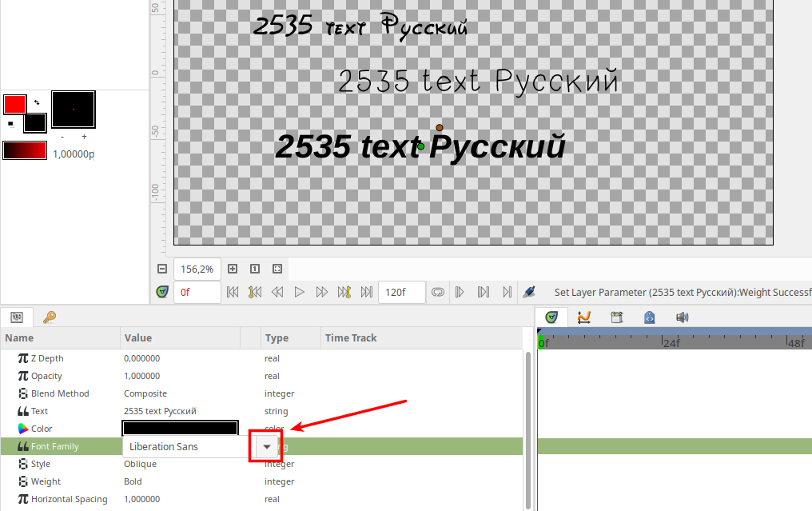
Task: Click the end time field showing 120f
Action: [x=402, y=292]
